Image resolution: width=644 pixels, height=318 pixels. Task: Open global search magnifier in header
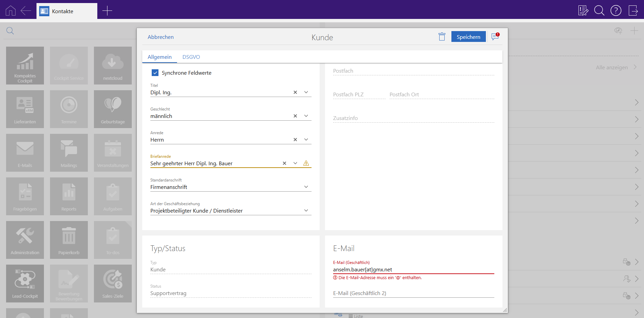[x=599, y=11]
